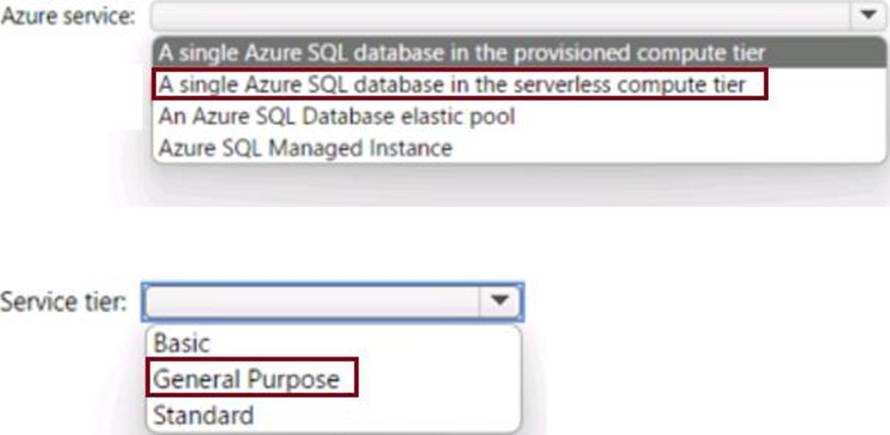Click the Service tier label text

(63, 303)
